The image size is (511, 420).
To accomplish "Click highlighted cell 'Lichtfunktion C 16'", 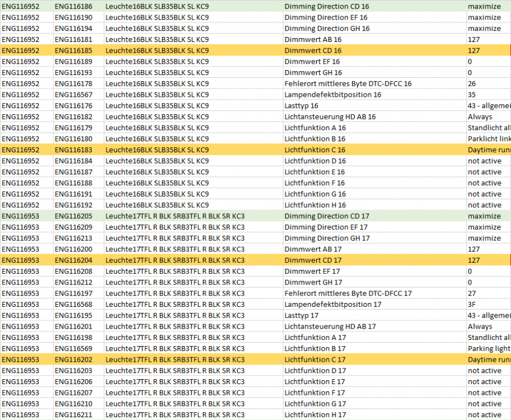I will coord(374,150).
